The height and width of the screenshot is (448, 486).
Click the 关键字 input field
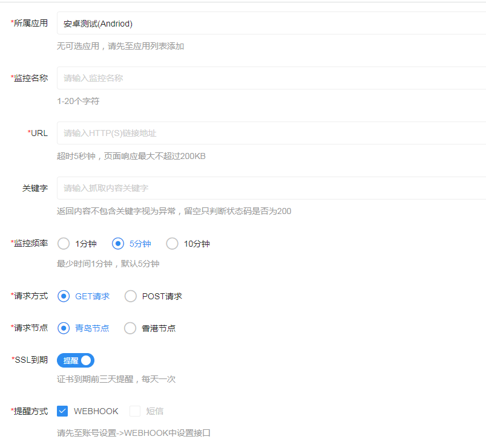point(272,188)
